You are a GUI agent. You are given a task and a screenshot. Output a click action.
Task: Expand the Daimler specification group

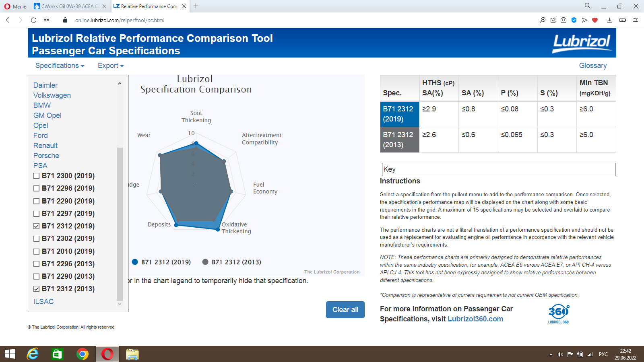pyautogui.click(x=45, y=85)
